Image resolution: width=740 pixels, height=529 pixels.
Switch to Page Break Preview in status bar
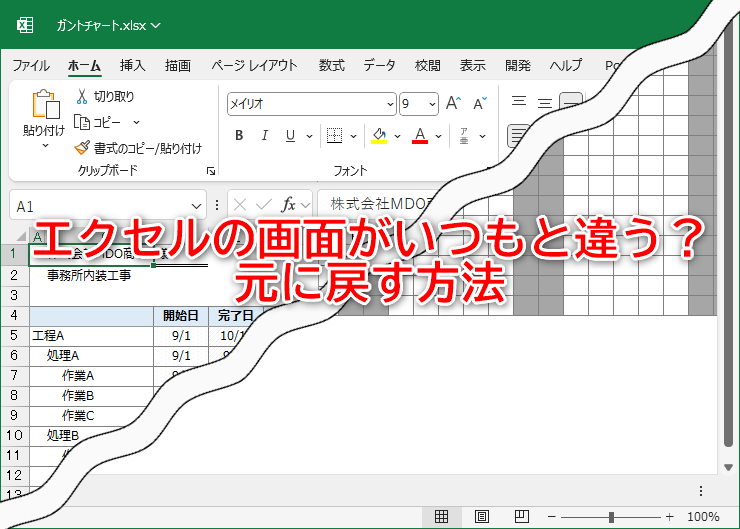tap(521, 517)
